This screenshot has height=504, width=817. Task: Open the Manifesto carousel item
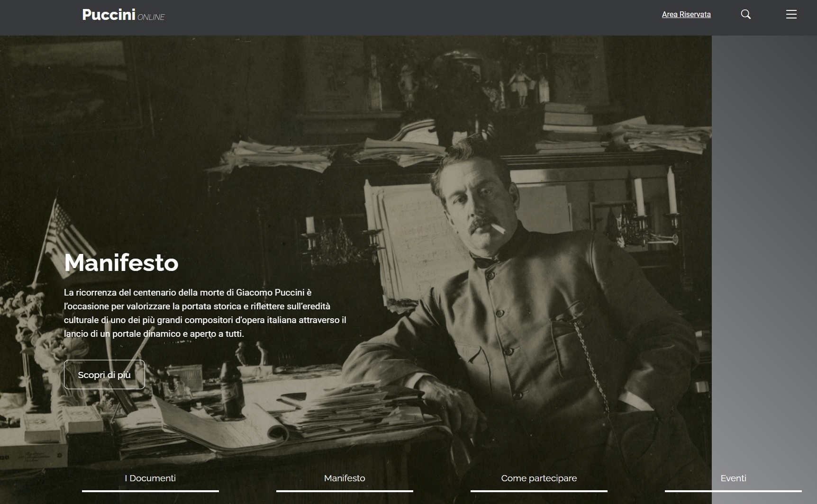point(345,478)
